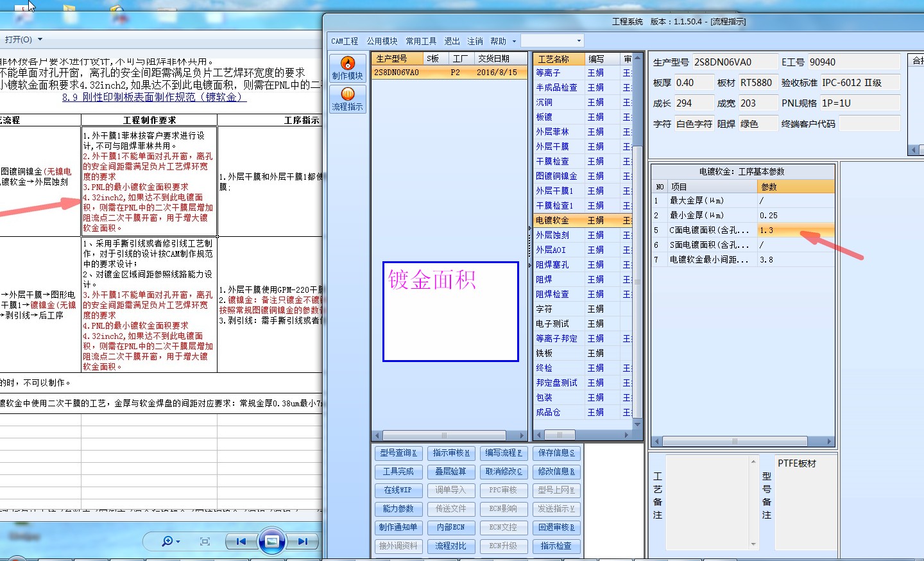Click the 终端客户代码 empty field
The width and height of the screenshot is (924, 561).
pyautogui.click(x=869, y=124)
